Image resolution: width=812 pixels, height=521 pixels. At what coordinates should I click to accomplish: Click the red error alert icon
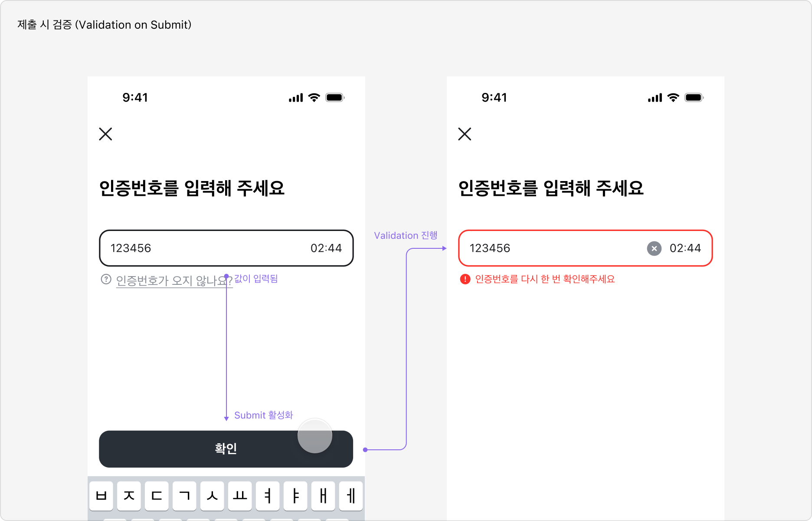click(465, 279)
